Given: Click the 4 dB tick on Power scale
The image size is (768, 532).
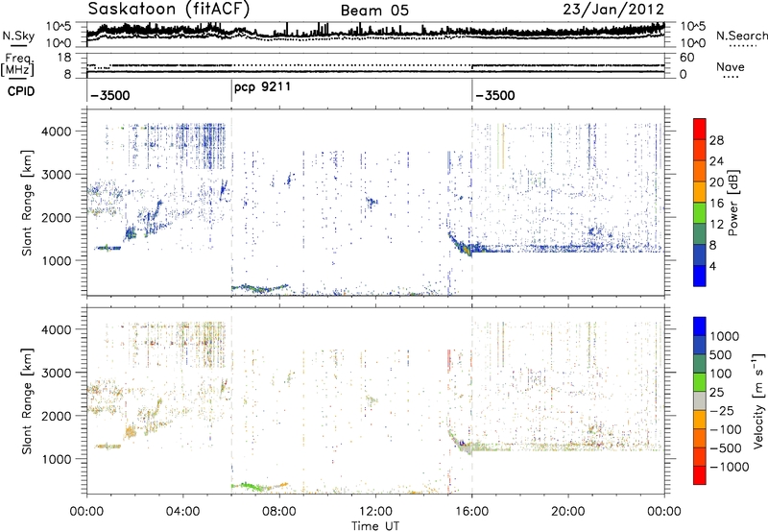Looking at the screenshot, I should (x=712, y=266).
